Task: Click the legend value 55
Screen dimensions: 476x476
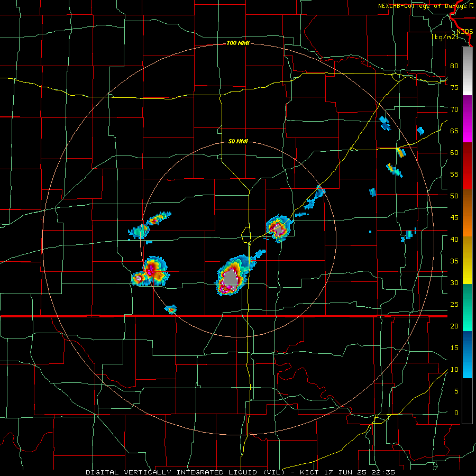Action: (454, 174)
